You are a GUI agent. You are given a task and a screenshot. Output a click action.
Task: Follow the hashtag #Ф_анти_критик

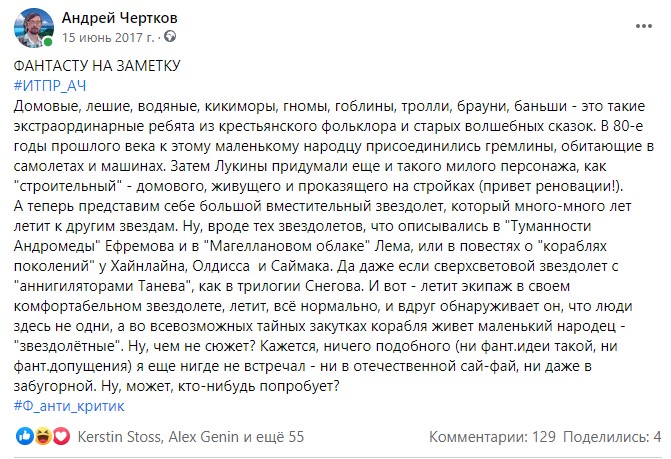pyautogui.click(x=71, y=405)
